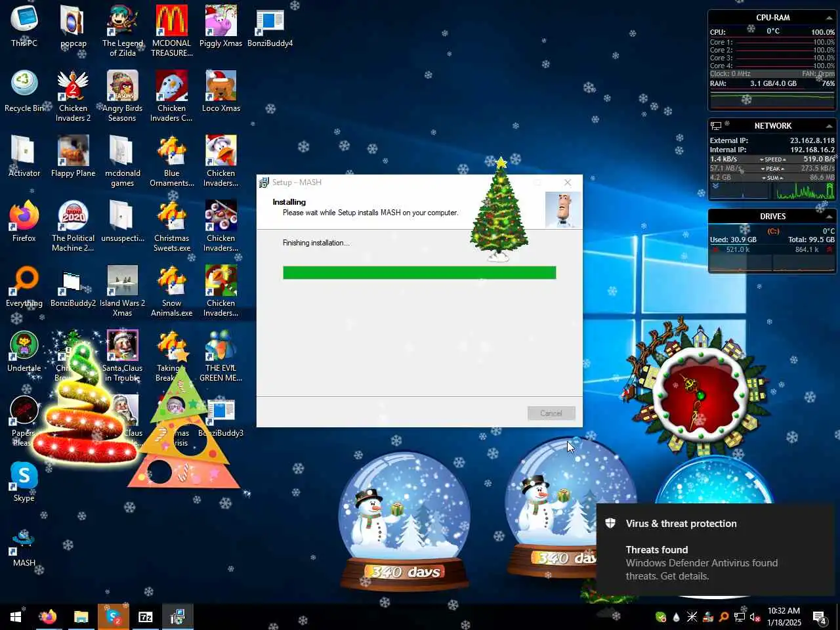The image size is (840, 630).
Task: Launch Flappy Plane icon
Action: (x=73, y=156)
